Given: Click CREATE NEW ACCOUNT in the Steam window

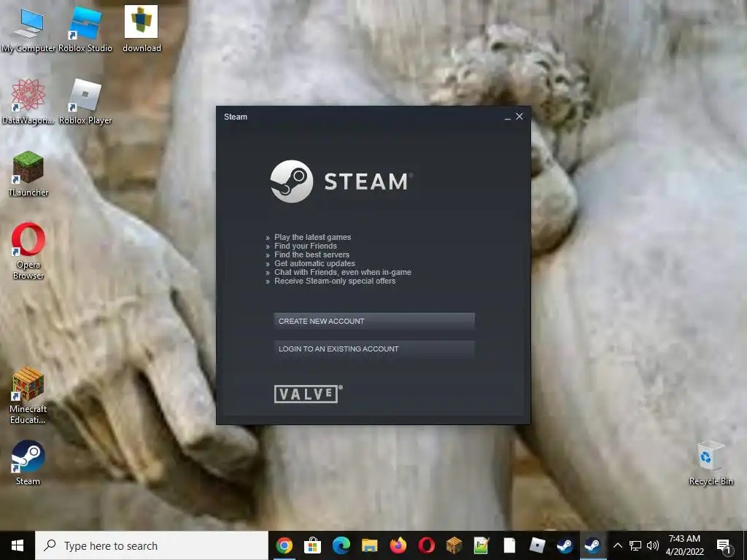Looking at the screenshot, I should [374, 321].
